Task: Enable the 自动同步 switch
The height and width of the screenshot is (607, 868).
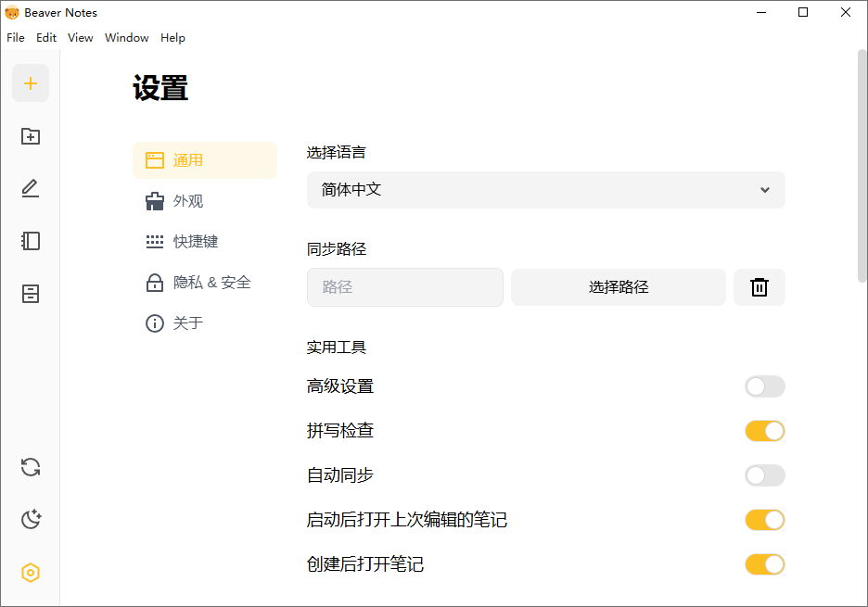Action: click(764, 475)
